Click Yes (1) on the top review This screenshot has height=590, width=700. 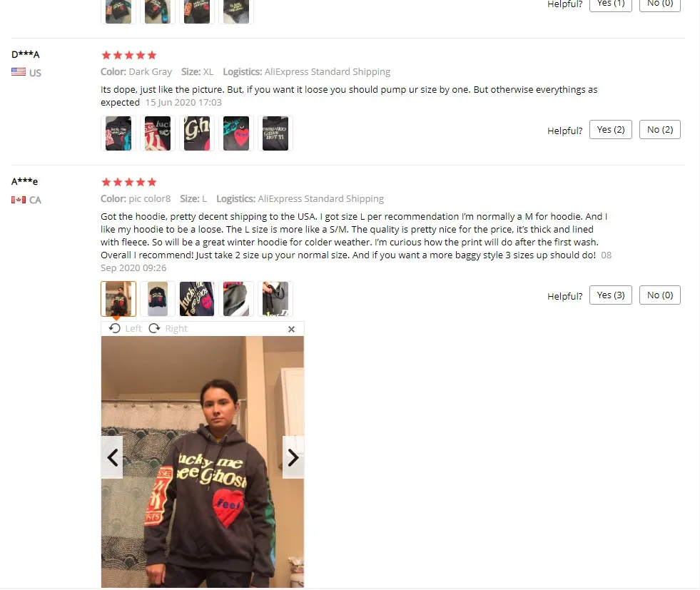tap(611, 4)
